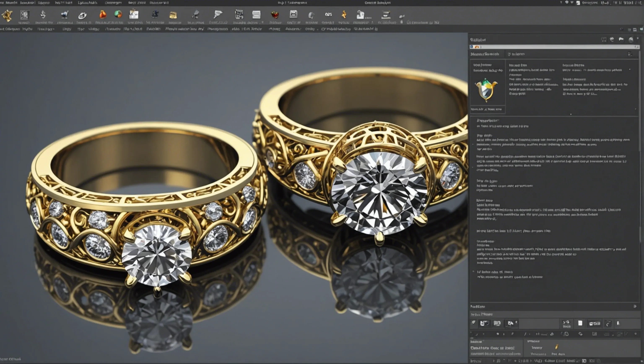644x364 pixels.
Task: Click the orange figure toolbar icon
Action: [344, 14]
